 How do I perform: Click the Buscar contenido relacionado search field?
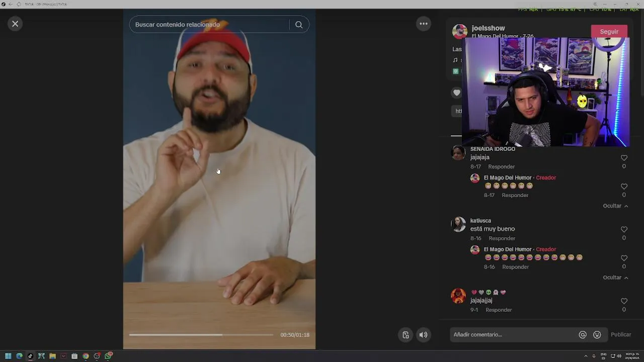209,25
